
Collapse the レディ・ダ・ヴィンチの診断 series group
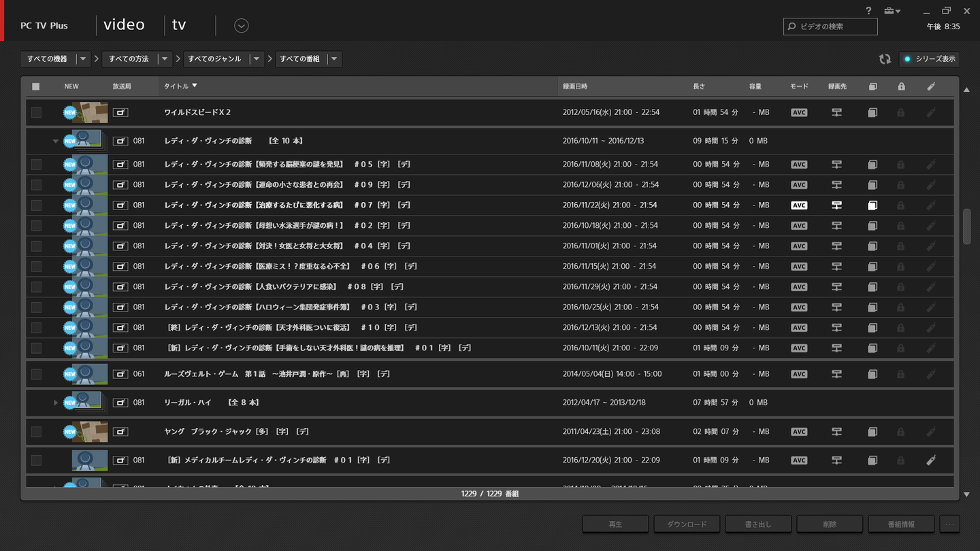pyautogui.click(x=56, y=141)
